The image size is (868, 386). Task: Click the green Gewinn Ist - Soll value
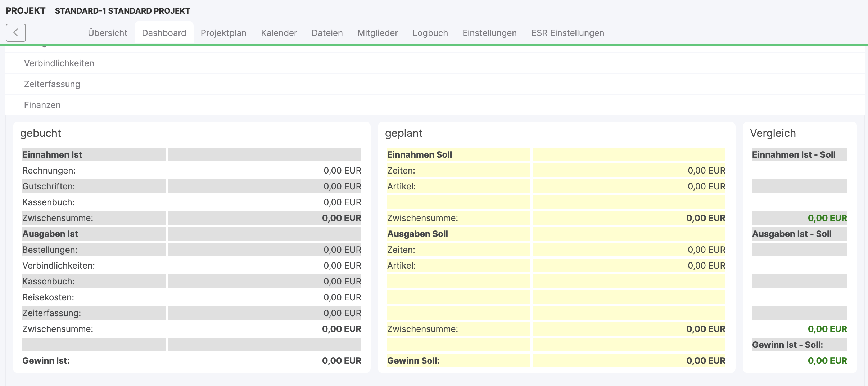pos(827,361)
